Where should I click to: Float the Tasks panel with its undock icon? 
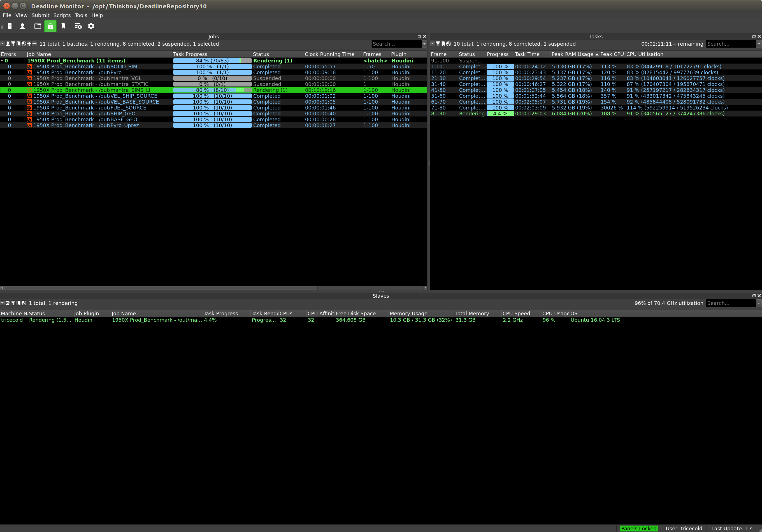click(754, 36)
